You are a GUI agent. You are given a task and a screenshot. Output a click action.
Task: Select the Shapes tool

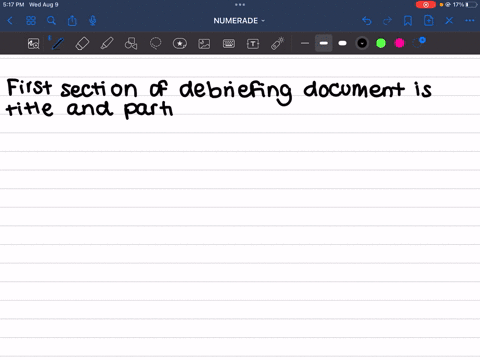(x=131, y=43)
